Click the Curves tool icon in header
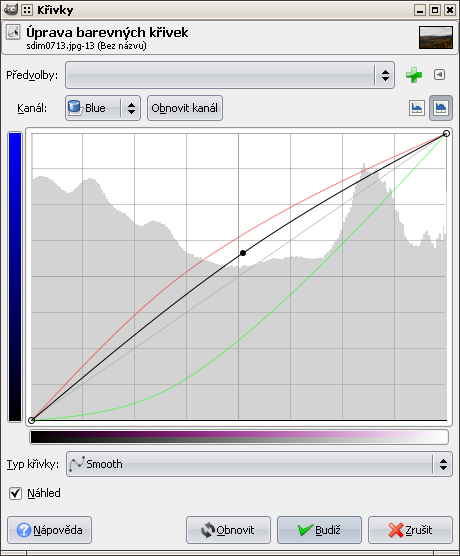Image resolution: width=460 pixels, height=556 pixels. pos(13,32)
